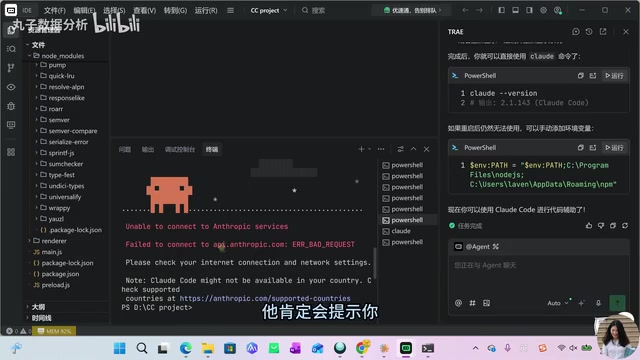This screenshot has height=360, width=640.
Task: Toggle the bottom panel layout icon
Action: click(516, 10)
